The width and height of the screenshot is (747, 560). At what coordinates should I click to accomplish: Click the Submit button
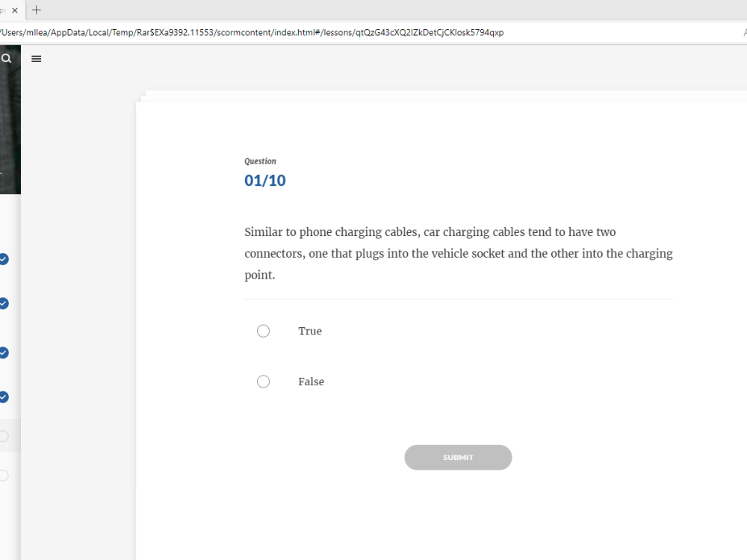[458, 458]
